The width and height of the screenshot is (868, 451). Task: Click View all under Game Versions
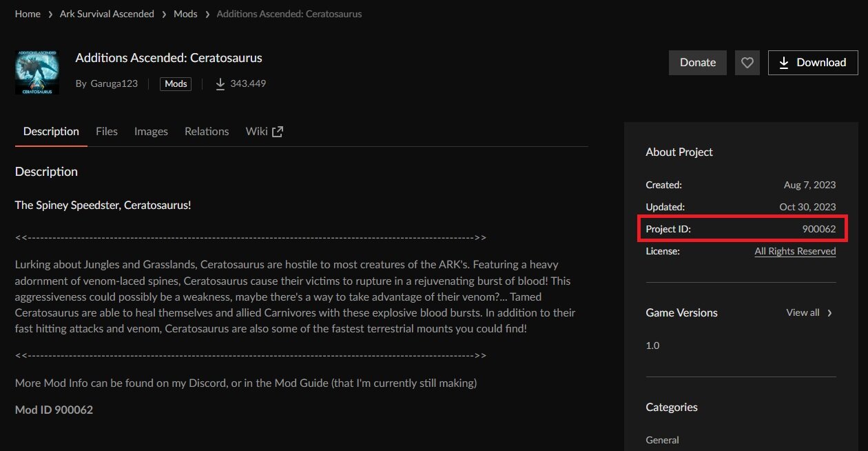coord(803,313)
